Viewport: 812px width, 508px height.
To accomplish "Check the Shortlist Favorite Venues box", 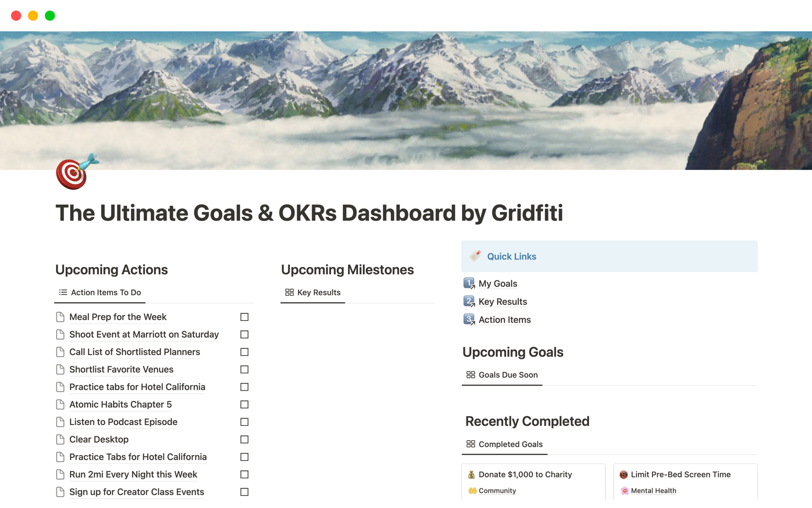I will [244, 370].
